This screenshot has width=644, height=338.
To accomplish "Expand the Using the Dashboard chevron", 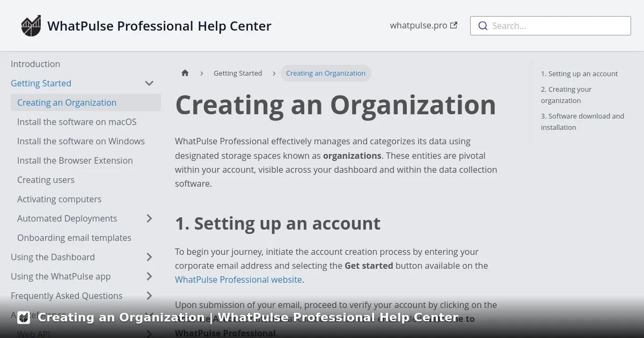I will click(x=149, y=257).
